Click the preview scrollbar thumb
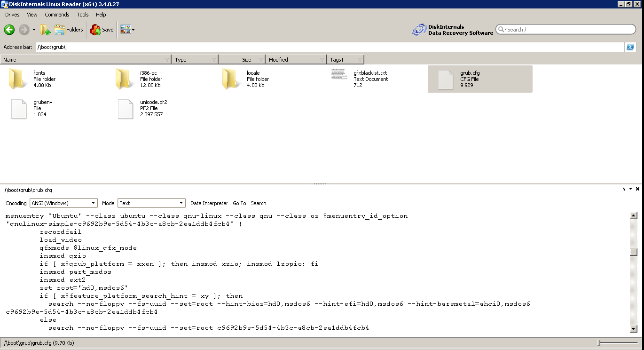The width and height of the screenshot is (644, 350). click(634, 252)
